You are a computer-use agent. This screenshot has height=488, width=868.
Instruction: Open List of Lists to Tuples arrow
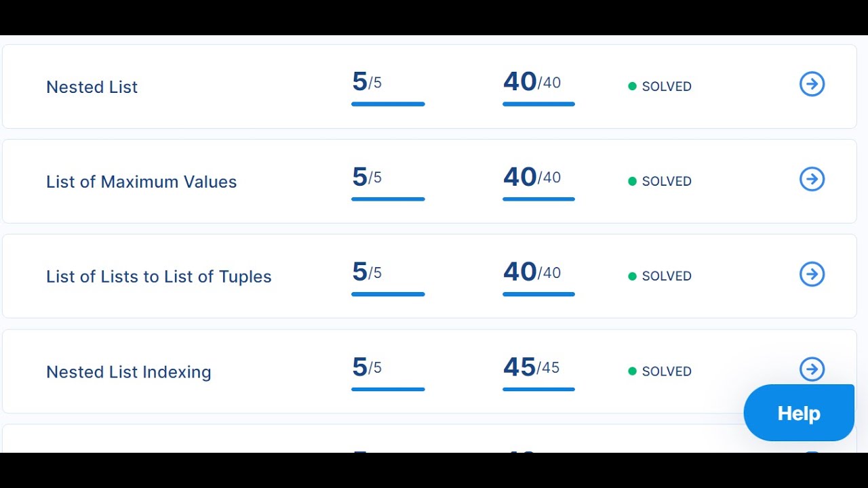[x=812, y=274]
